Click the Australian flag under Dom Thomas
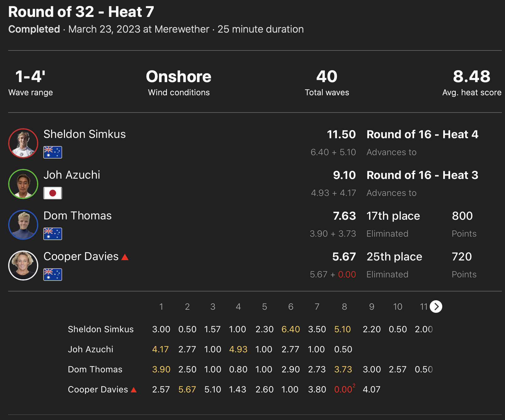 [x=53, y=234]
